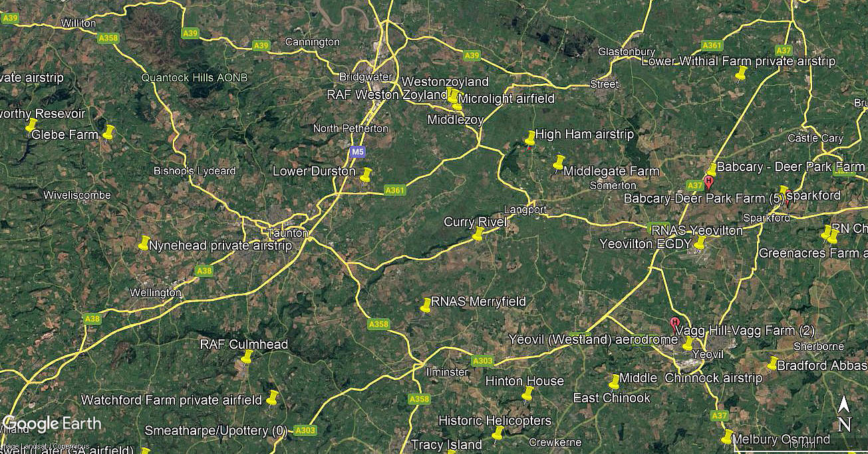Select the Middlegate Farm pushpin
Image resolution: width=868 pixels, height=454 pixels.
coord(559,162)
